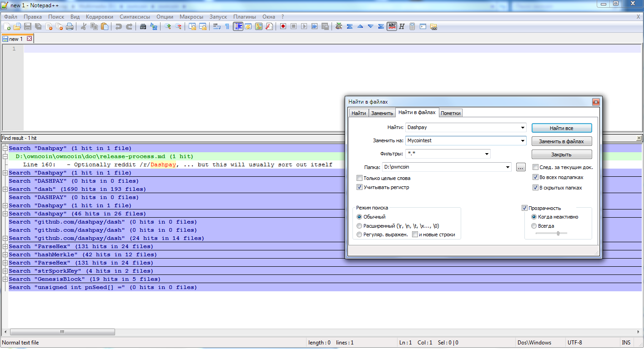Viewport: 644px width, 349px height.
Task: Toggle the Word wrap toolbar icon
Action: pos(216,26)
